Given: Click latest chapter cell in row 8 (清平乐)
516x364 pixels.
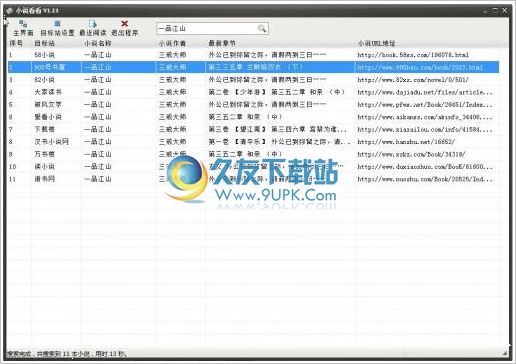Looking at the screenshot, I should pyautogui.click(x=279, y=142).
